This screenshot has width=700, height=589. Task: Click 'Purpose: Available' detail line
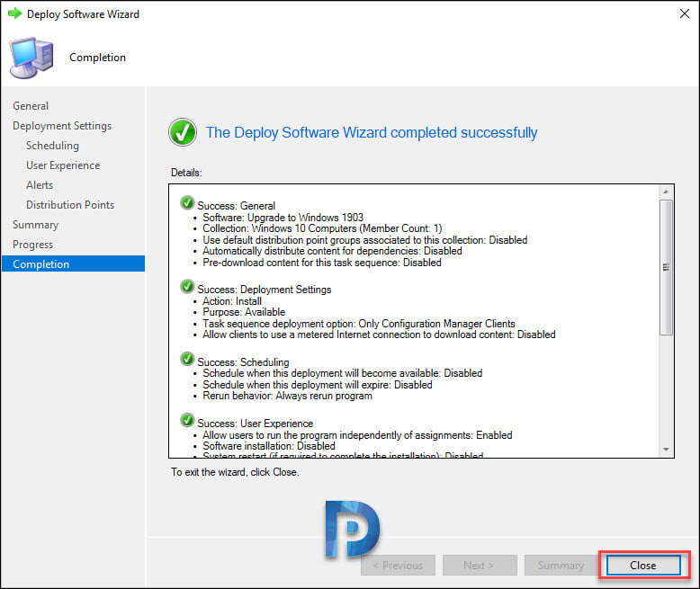coord(244,312)
